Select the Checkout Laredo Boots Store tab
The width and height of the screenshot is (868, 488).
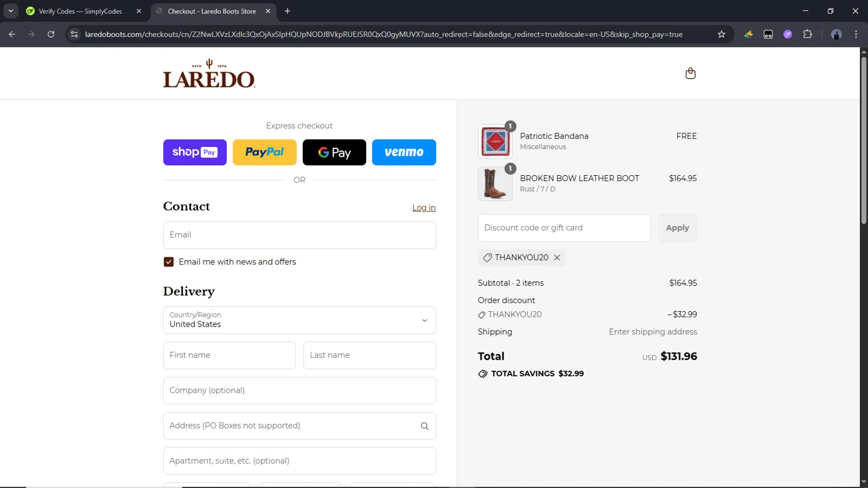[212, 11]
